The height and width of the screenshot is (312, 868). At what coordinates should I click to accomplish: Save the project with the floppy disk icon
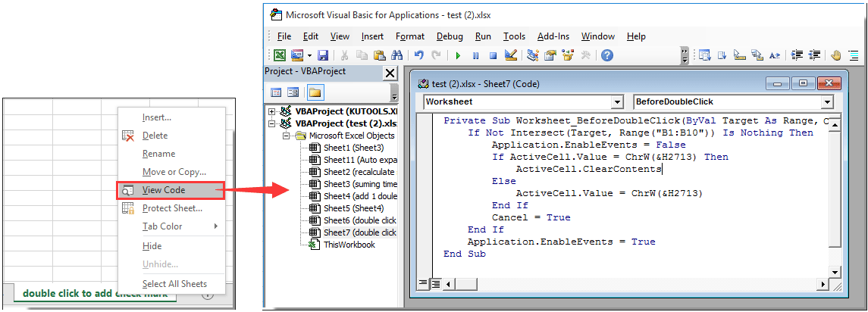(x=322, y=55)
